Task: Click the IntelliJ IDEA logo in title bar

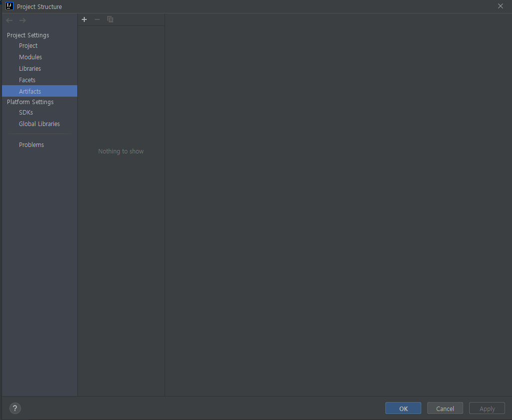Action: coord(9,6)
